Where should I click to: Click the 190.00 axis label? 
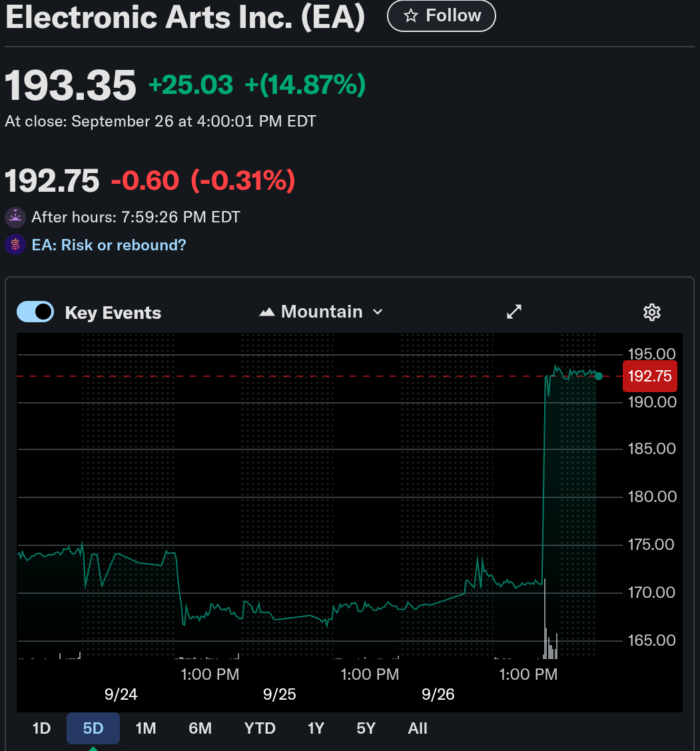[x=651, y=402]
